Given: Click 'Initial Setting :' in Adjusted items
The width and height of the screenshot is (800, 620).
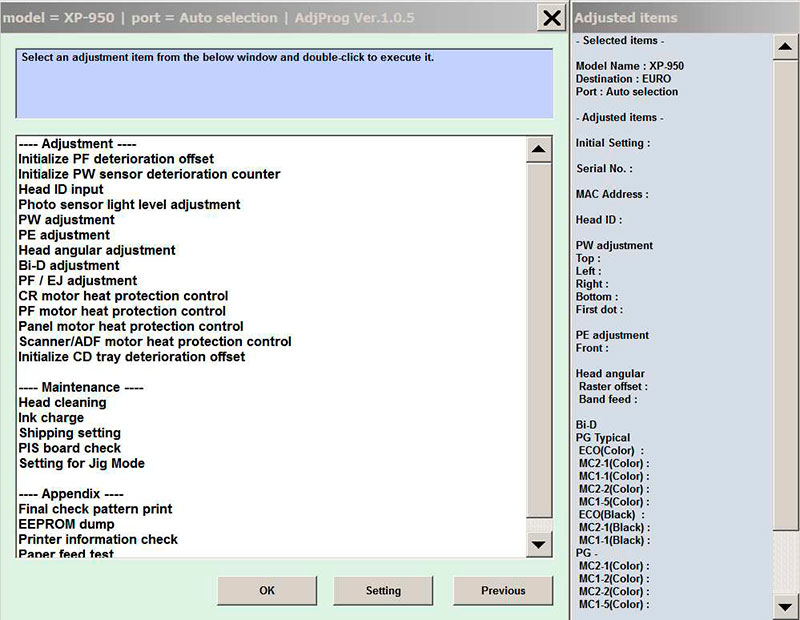Looking at the screenshot, I should (613, 143).
